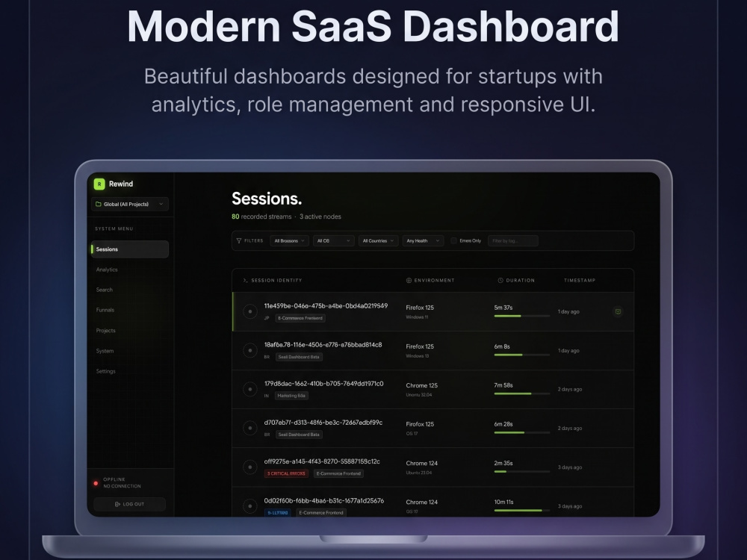The image size is (747, 560).
Task: Click the play circle for session off9275e
Action: point(250,467)
